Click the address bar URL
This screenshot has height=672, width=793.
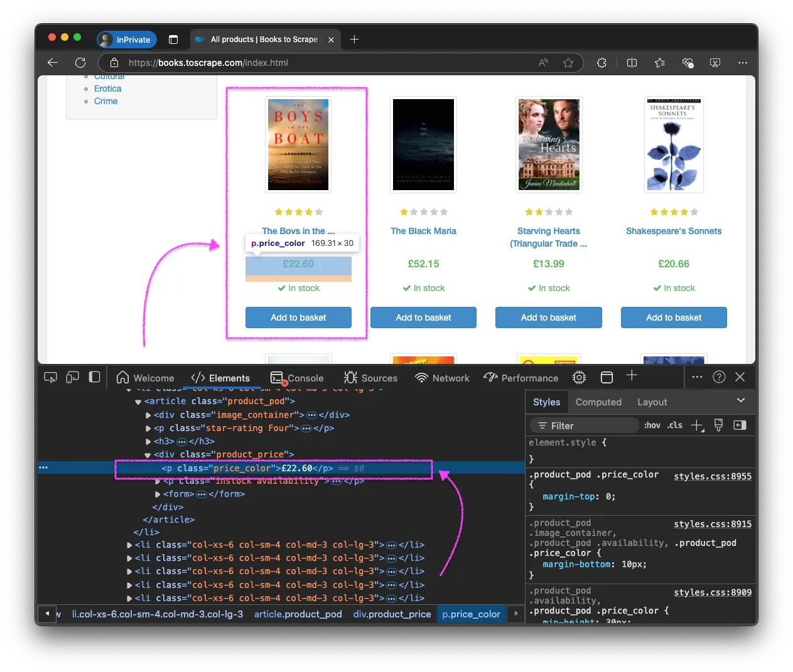[208, 63]
